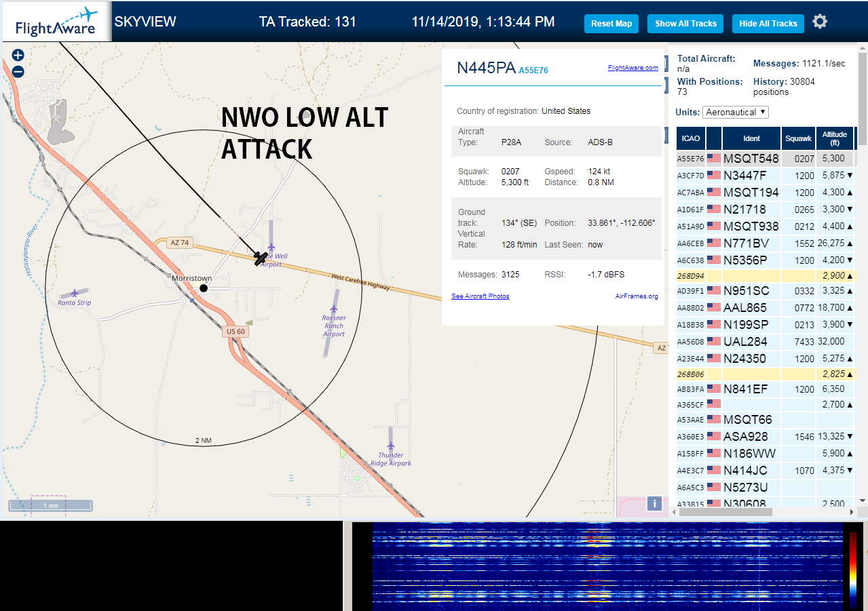Viewport: 868px width, 611px height.
Task: Open map attribution info icon
Action: [x=654, y=503]
